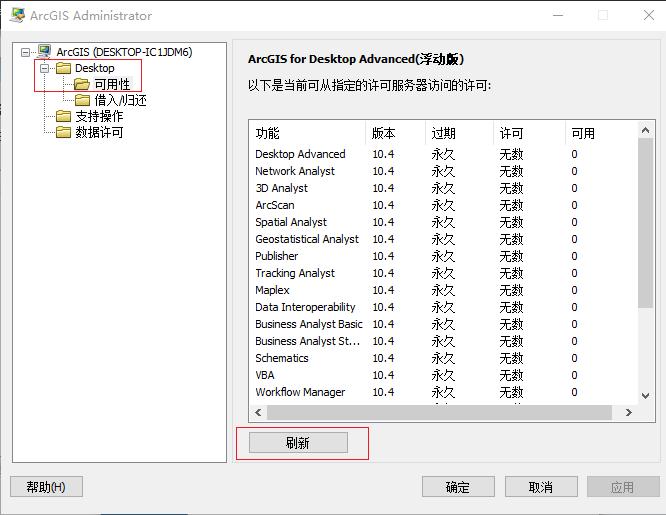Select the 可用性 tree item

click(x=112, y=84)
